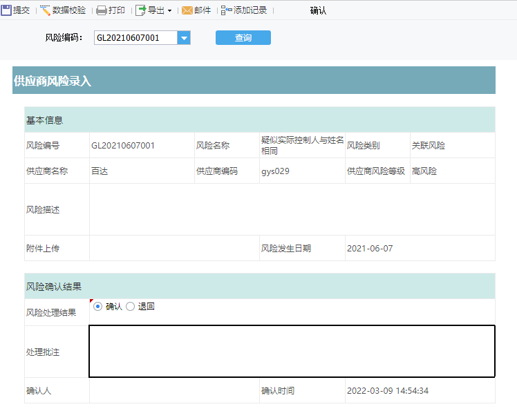Screen dimensions: 517x420
Task: Click the 确认人 value cell
Action: tap(173, 391)
